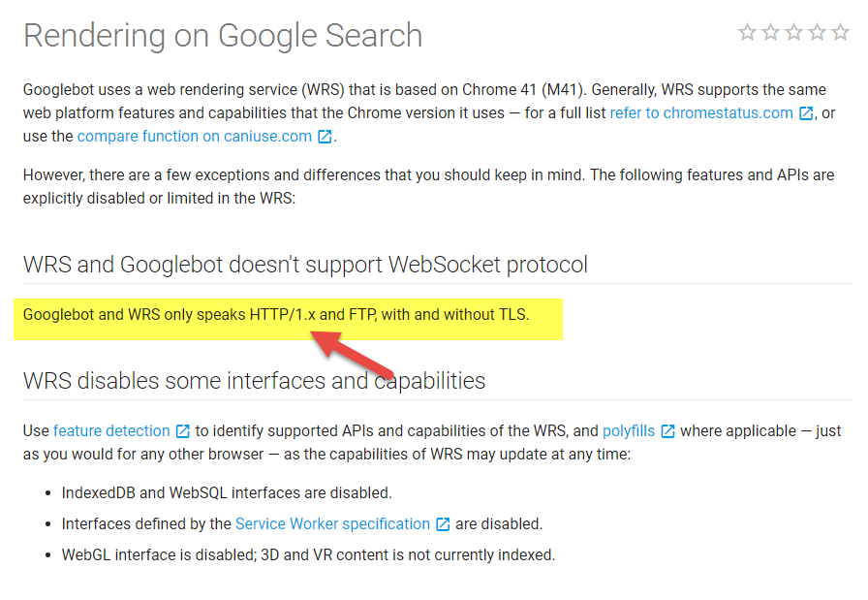Select the fourth rating star
Screen dimensions: 868x600
tap(817, 33)
